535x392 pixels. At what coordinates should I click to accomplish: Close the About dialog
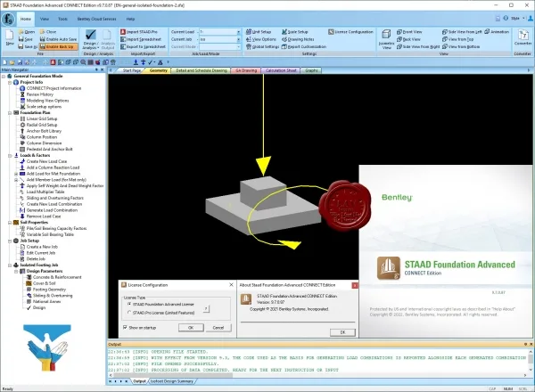click(x=355, y=285)
